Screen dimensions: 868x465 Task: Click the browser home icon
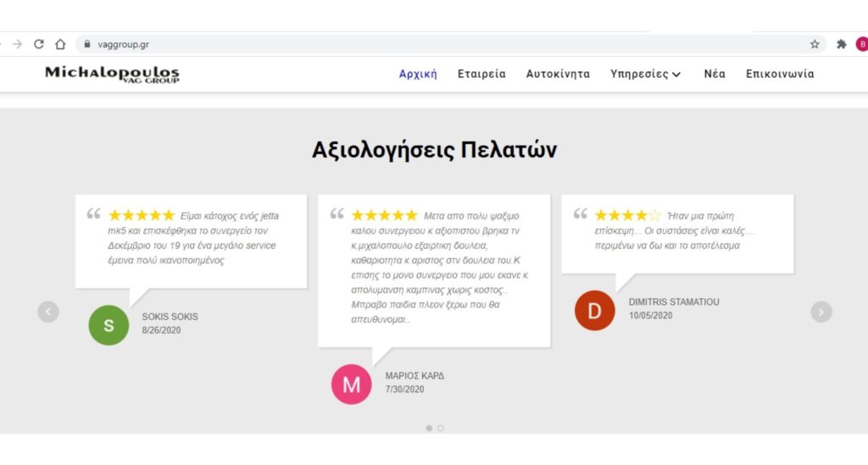tap(60, 44)
